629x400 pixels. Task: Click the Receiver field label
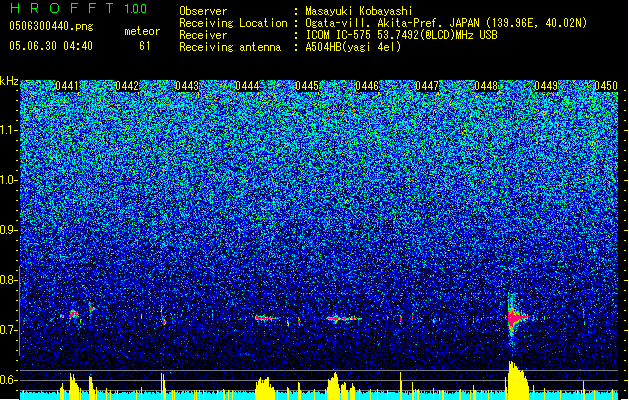(203, 35)
